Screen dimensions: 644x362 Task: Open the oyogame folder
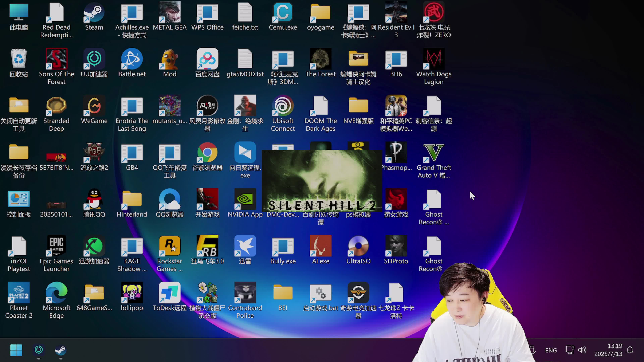coord(320,16)
